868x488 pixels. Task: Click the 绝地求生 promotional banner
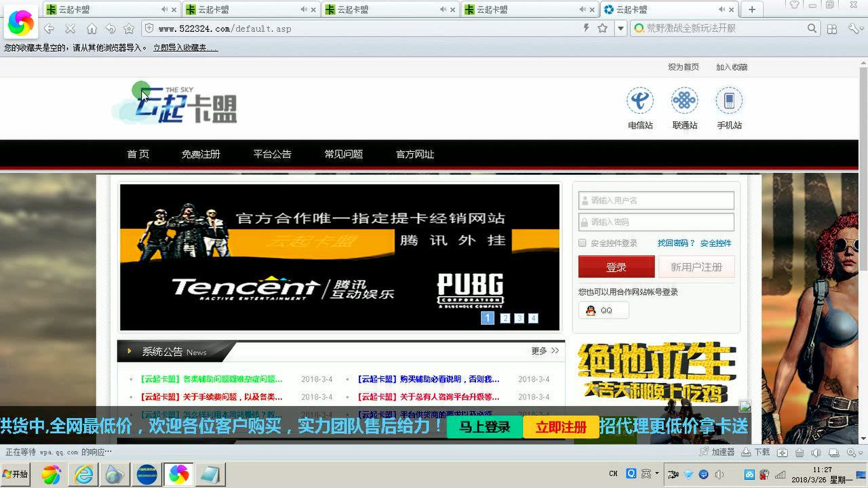(x=656, y=373)
